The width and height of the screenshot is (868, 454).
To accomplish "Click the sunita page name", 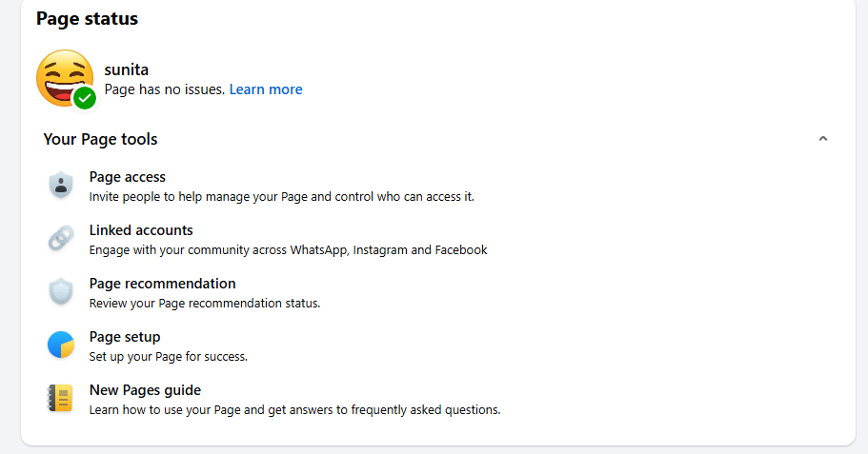I will [x=126, y=69].
